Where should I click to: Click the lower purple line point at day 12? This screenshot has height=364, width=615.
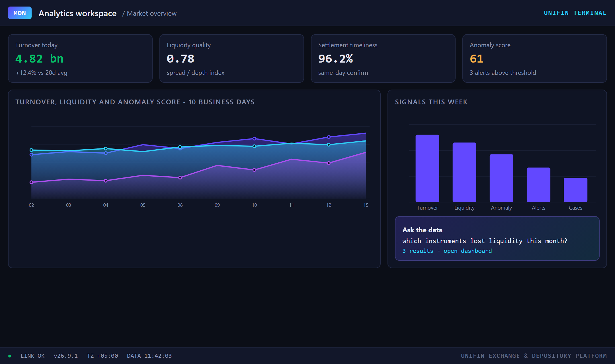[x=329, y=163]
